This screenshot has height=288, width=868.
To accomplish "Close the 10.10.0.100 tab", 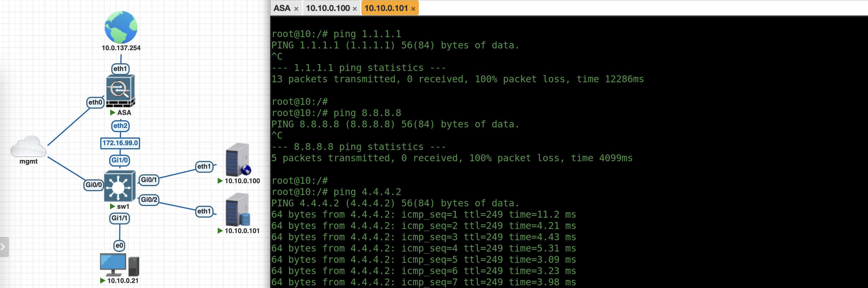I will pos(355,9).
